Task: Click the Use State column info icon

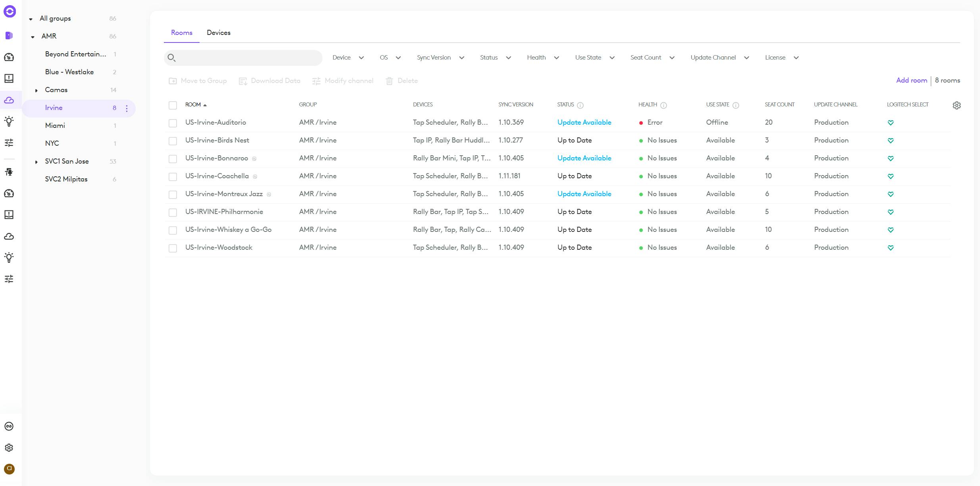Action: pyautogui.click(x=736, y=105)
